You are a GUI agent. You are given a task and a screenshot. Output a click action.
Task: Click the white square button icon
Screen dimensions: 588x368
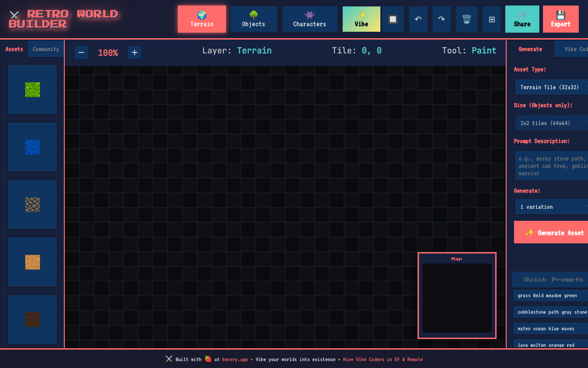pyautogui.click(x=393, y=19)
